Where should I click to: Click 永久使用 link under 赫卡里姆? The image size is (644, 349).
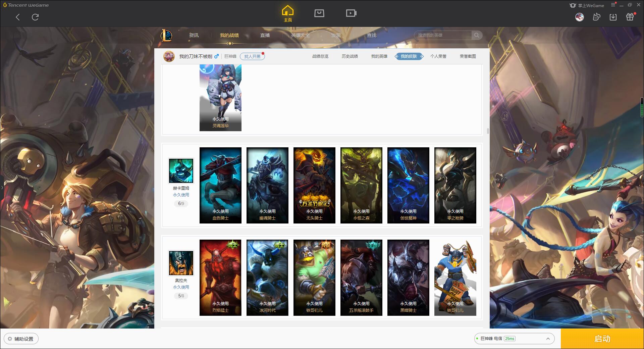click(x=181, y=195)
